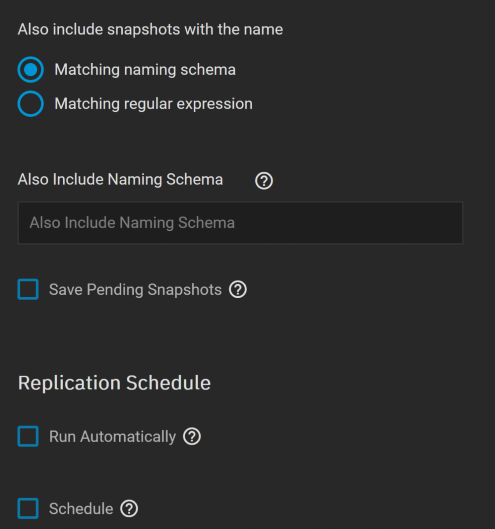This screenshot has width=495, height=529.
Task: Show the Save Pending Snapshots help tooltip
Action: pos(238,289)
